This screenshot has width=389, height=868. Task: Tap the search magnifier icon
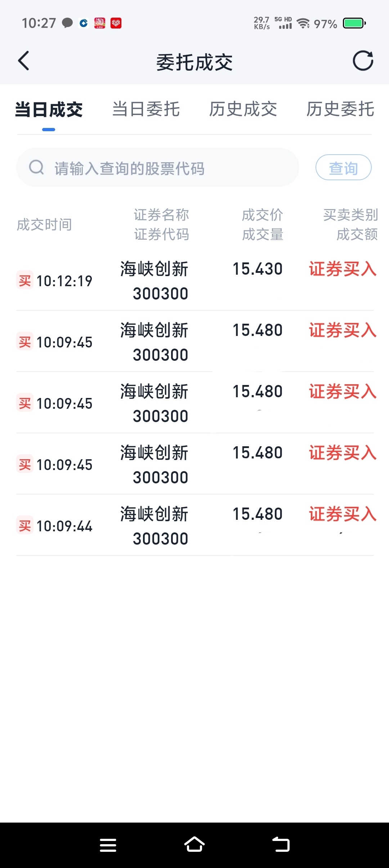click(x=36, y=168)
